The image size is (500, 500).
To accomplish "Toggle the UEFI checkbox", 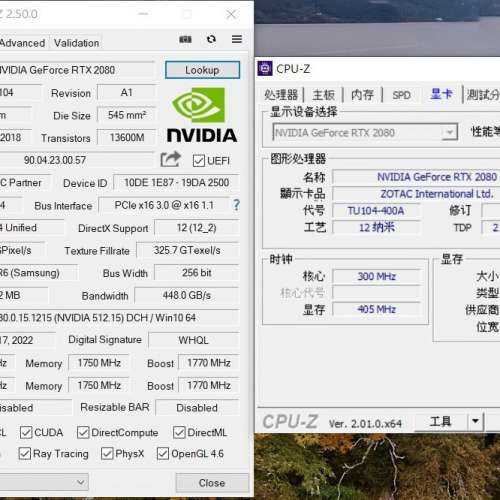I will (x=199, y=161).
